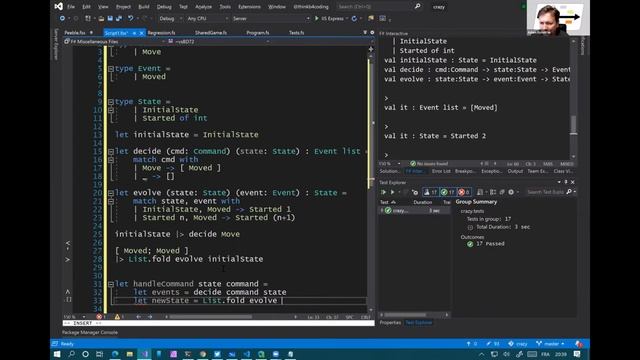This screenshot has width=640, height=360.
Task: Collapse the type State definition
Action: pos(111,102)
